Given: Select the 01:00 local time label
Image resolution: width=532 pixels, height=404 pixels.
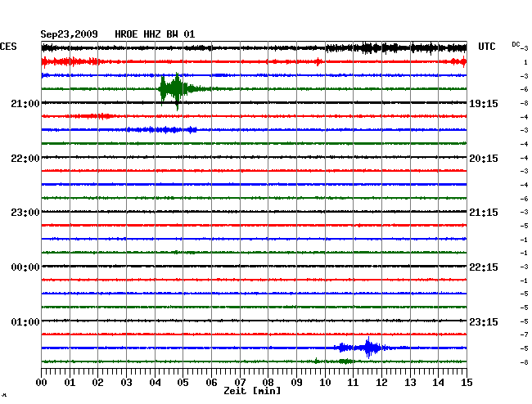Looking at the screenshot, I should [x=25, y=321].
